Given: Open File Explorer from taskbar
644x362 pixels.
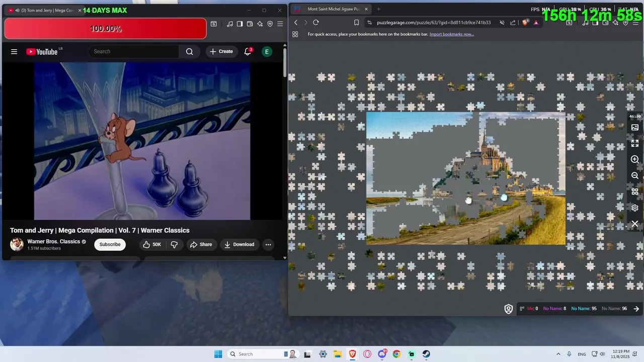Looking at the screenshot, I should pyautogui.click(x=337, y=354).
